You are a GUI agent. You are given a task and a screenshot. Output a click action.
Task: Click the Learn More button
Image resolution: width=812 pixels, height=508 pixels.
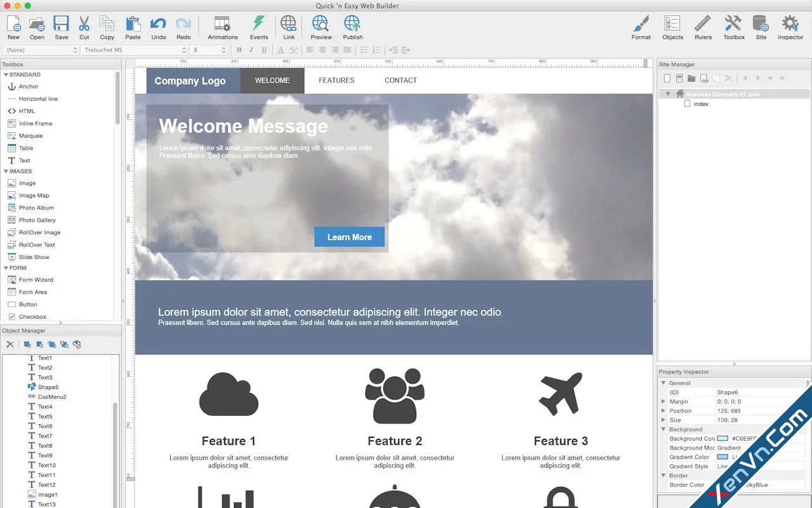350,237
